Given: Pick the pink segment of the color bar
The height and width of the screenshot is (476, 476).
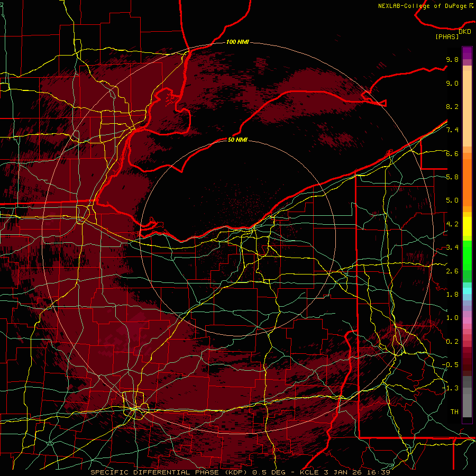Looking at the screenshot, I should tap(467, 321).
